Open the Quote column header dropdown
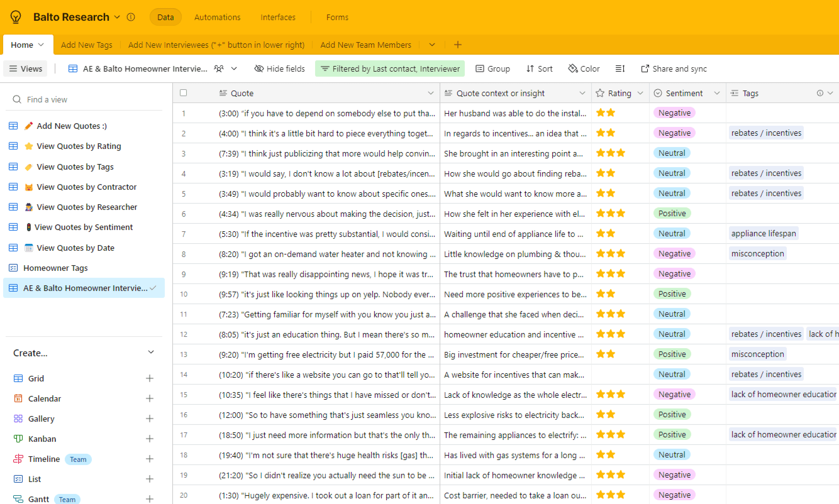This screenshot has height=504, width=839. [x=431, y=93]
